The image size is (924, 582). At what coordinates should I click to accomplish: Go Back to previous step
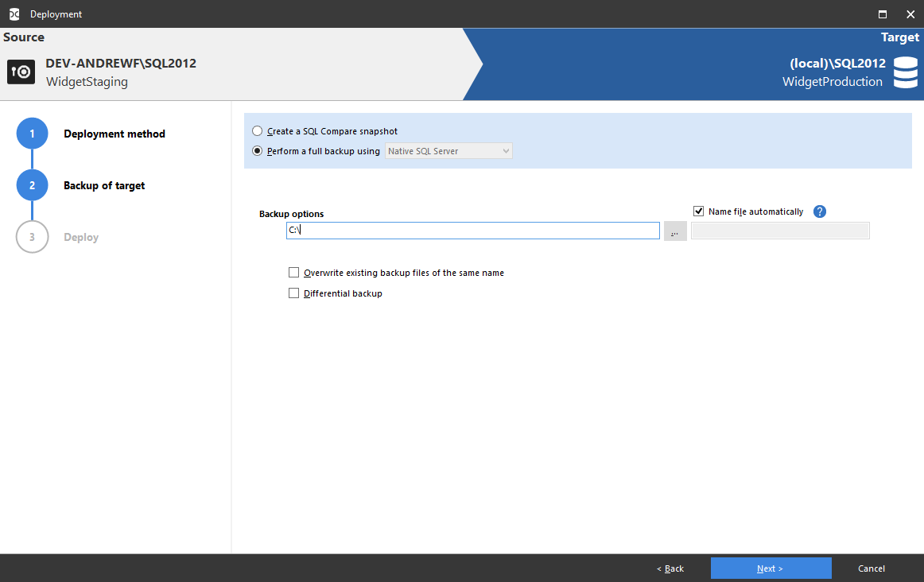[670, 568]
